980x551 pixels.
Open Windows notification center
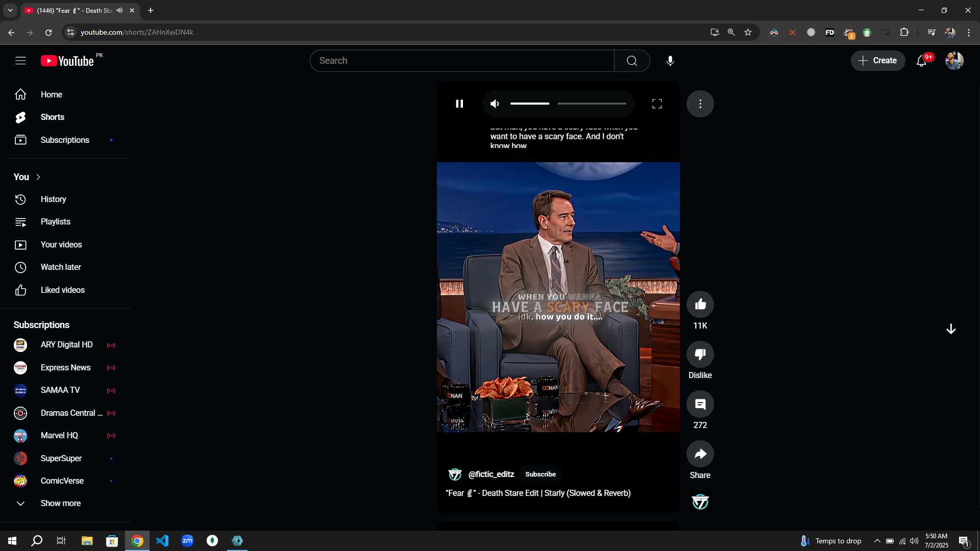click(x=964, y=541)
